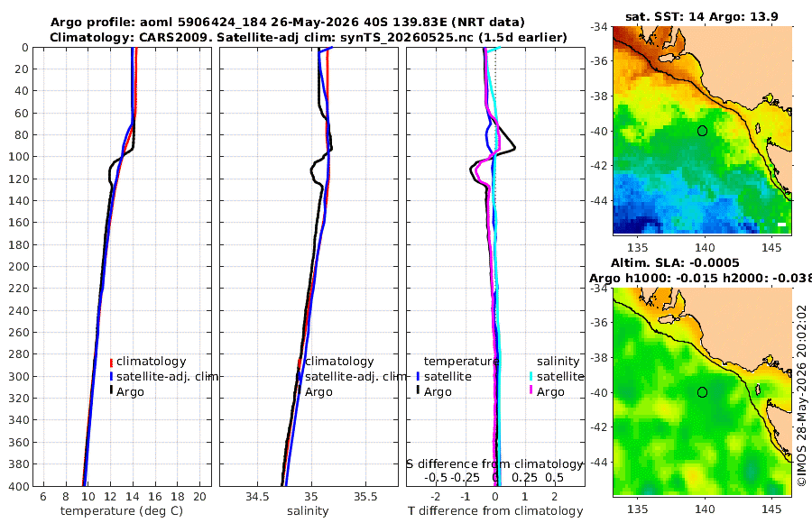Click the IMOS copyright timestamp text
The width and height of the screenshot is (812, 523).
[802, 396]
